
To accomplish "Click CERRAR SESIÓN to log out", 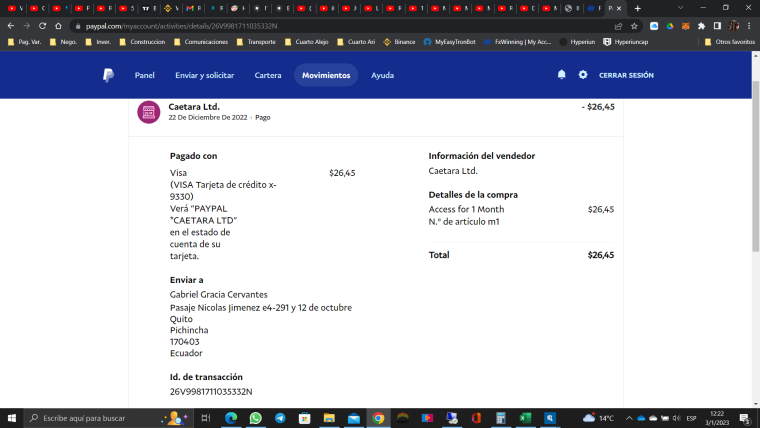I will (x=626, y=75).
